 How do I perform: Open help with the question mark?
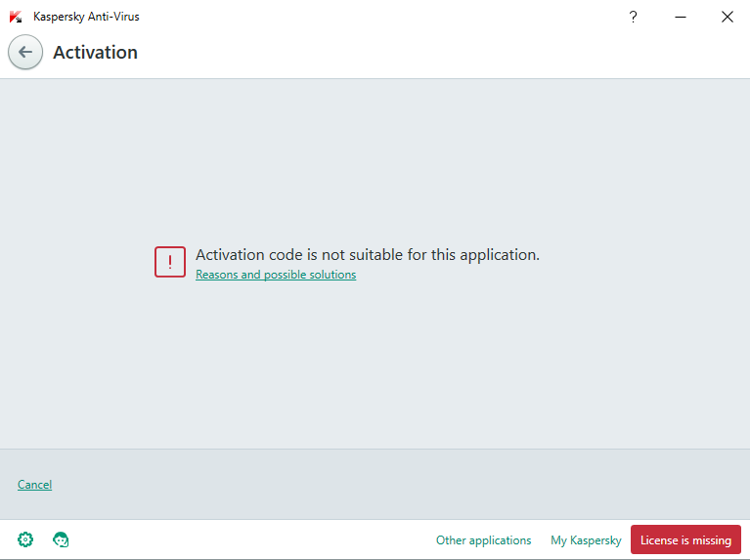coord(633,17)
